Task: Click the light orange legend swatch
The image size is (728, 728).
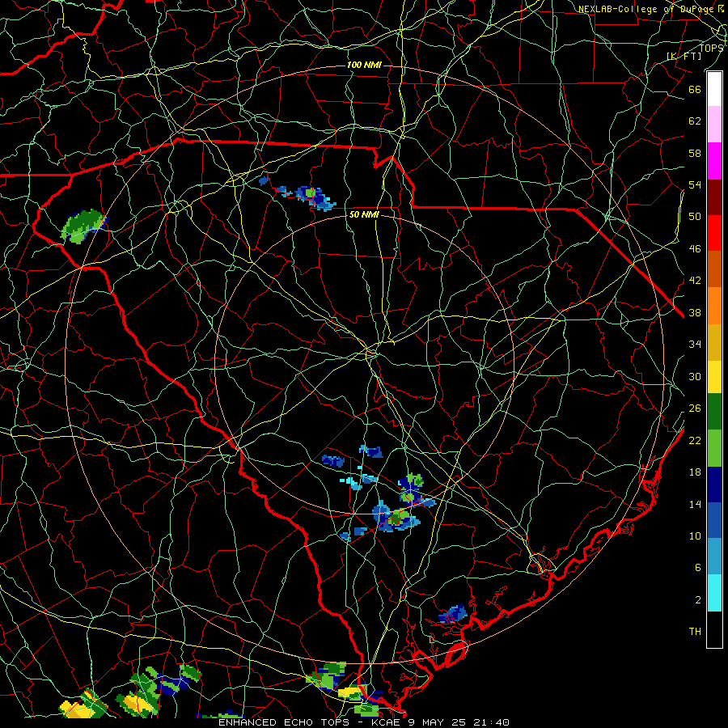Action: point(714,306)
